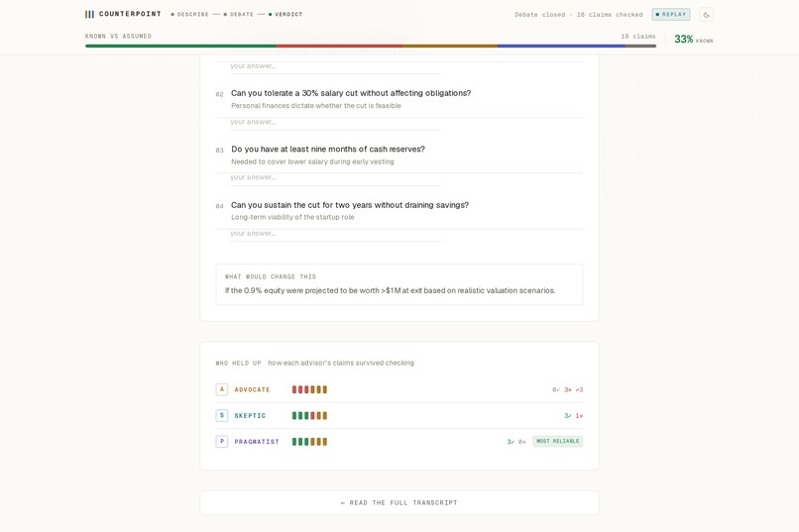Click the red segment of claims bar
799x532 pixels.
click(339, 46)
